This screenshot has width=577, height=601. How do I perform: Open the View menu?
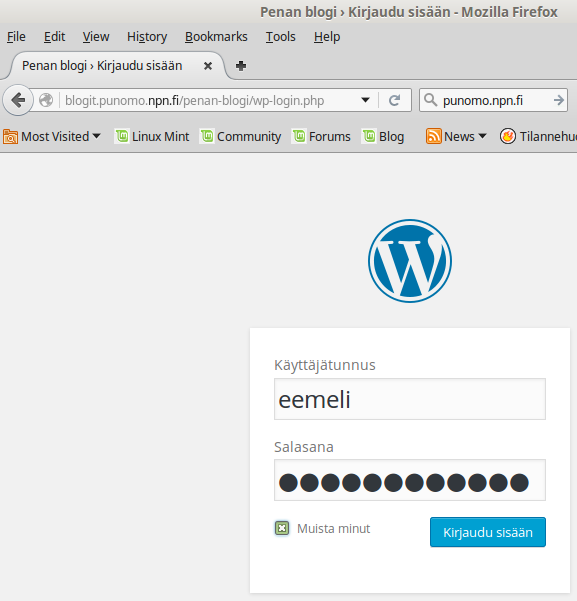pos(96,37)
